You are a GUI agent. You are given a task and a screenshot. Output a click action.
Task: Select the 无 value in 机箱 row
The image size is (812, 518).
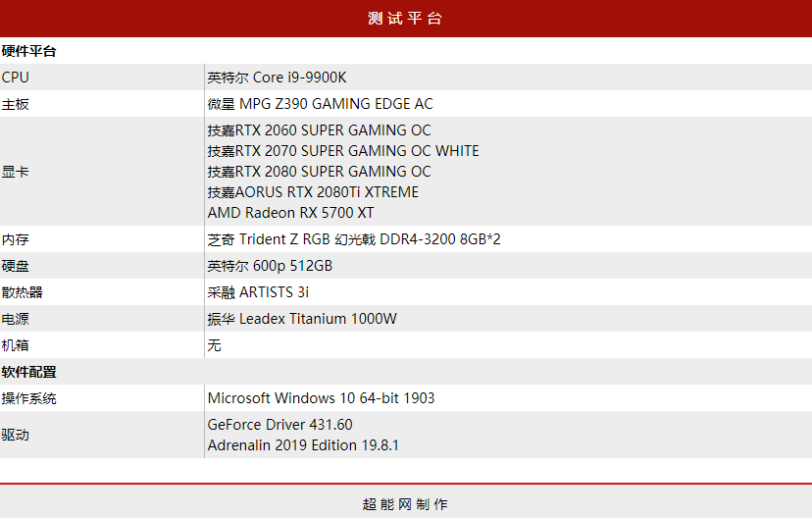[x=215, y=345]
